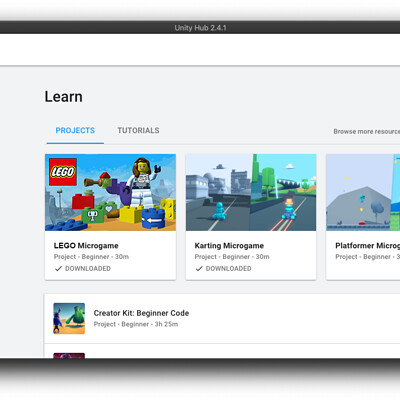This screenshot has height=400, width=400.
Task: Click the DOWNLOADED checkmark under LEGO Microgame
Action: click(x=58, y=268)
